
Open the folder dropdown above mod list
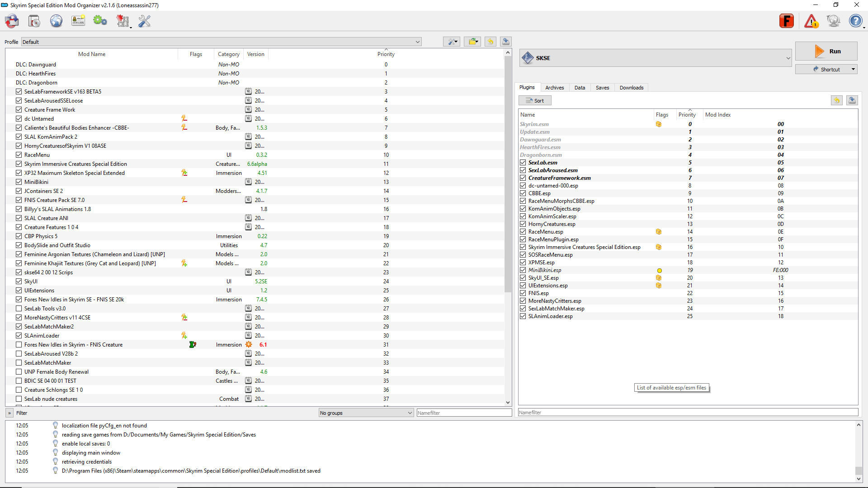click(472, 42)
